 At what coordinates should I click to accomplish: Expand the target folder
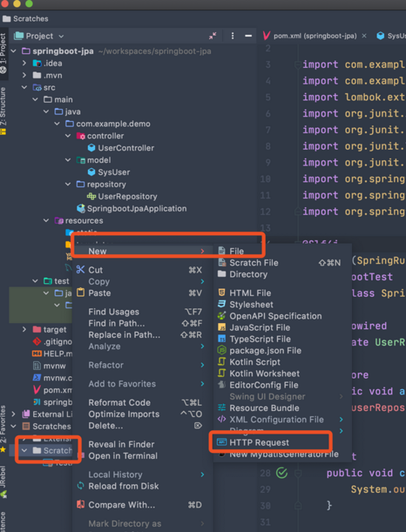(24, 329)
